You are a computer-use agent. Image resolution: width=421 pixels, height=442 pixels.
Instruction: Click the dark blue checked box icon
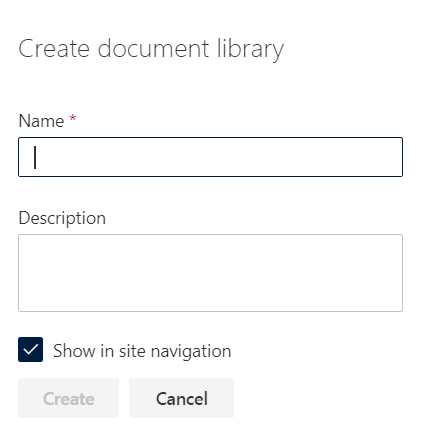(x=30, y=349)
